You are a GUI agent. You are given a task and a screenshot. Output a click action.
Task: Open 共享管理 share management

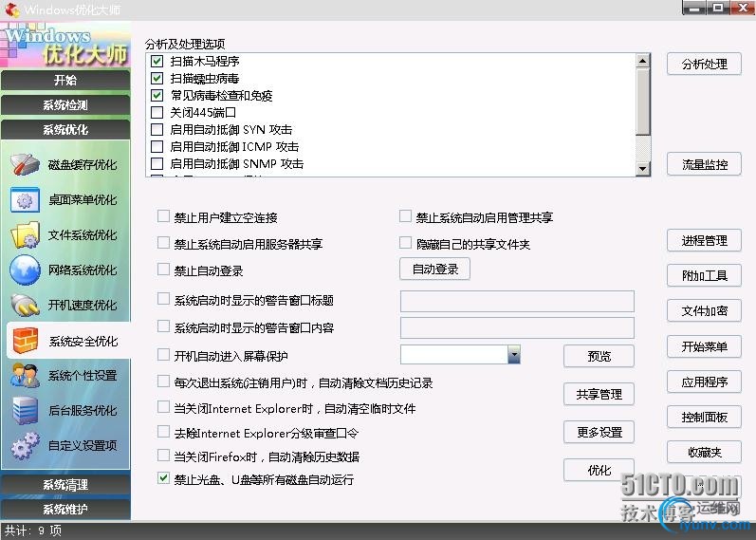(x=599, y=394)
